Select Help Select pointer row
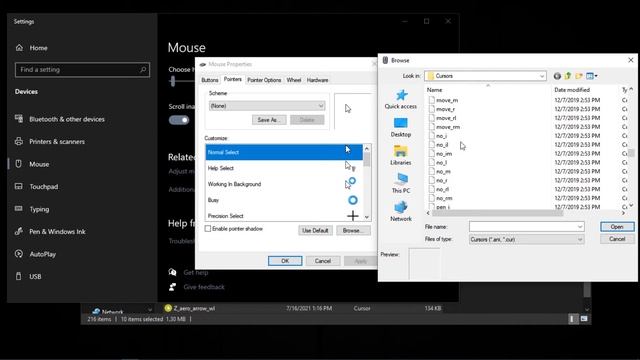This screenshot has height=360, width=640. point(284,168)
